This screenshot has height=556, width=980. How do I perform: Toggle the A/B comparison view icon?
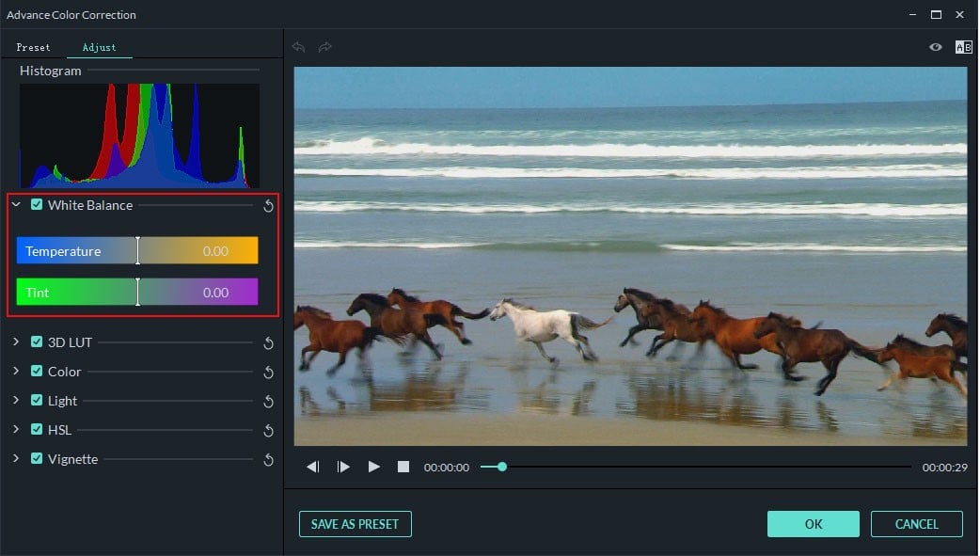pyautogui.click(x=963, y=47)
